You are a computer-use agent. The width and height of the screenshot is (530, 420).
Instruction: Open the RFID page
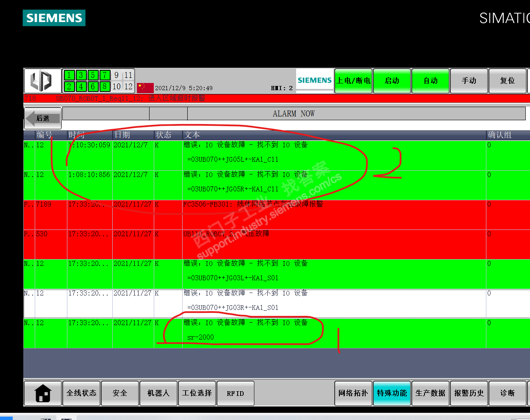point(236,393)
